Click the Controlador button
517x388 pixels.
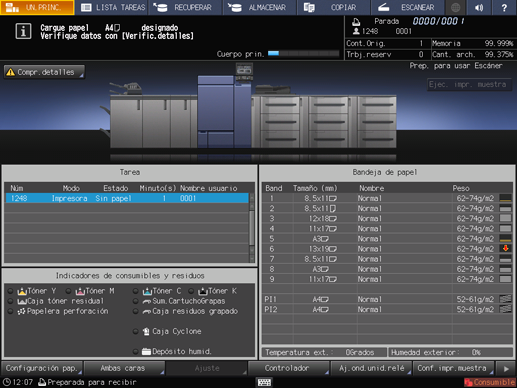pos(288,368)
